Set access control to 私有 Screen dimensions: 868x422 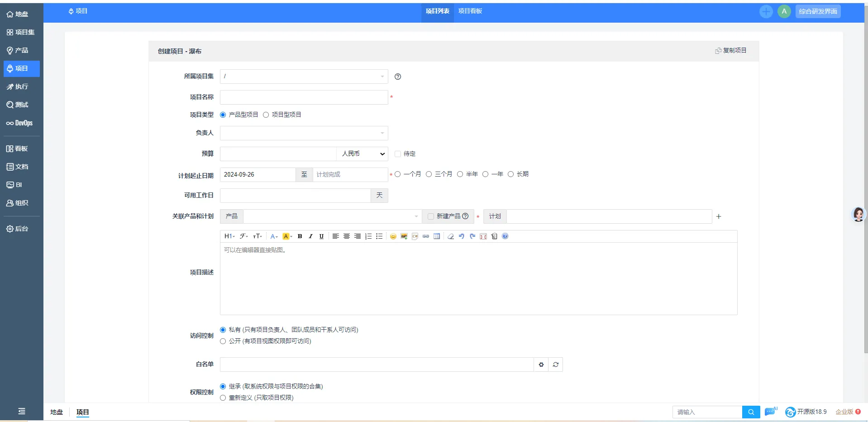pyautogui.click(x=223, y=330)
